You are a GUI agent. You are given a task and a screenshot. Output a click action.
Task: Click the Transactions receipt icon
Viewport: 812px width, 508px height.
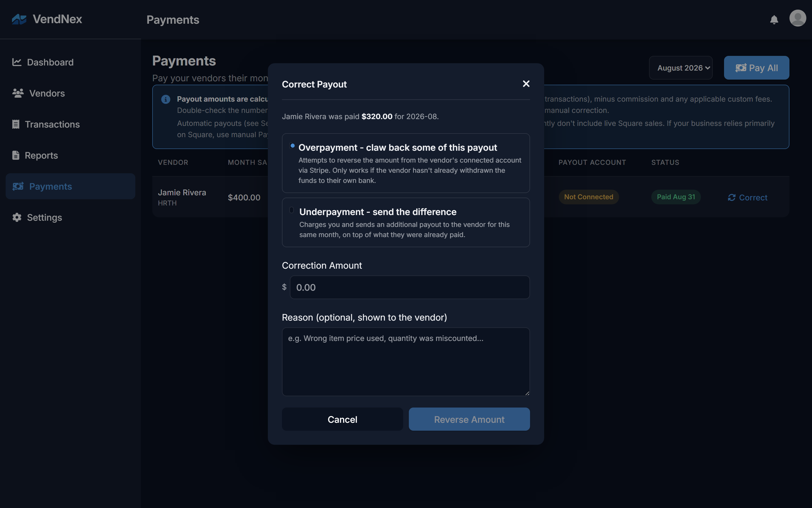[16, 124]
